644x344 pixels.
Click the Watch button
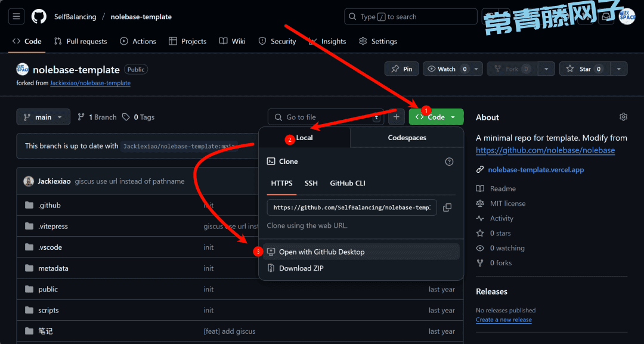click(x=447, y=69)
